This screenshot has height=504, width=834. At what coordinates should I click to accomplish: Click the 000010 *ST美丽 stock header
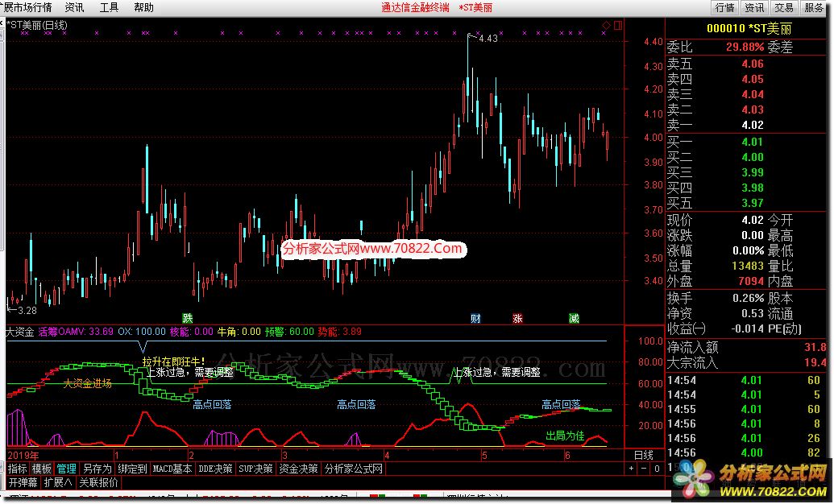[749, 28]
